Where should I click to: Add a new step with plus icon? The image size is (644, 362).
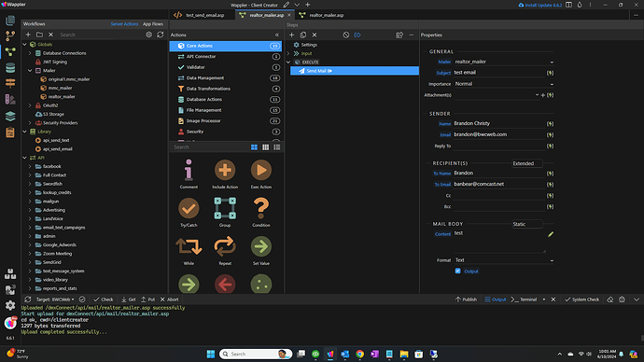point(291,35)
